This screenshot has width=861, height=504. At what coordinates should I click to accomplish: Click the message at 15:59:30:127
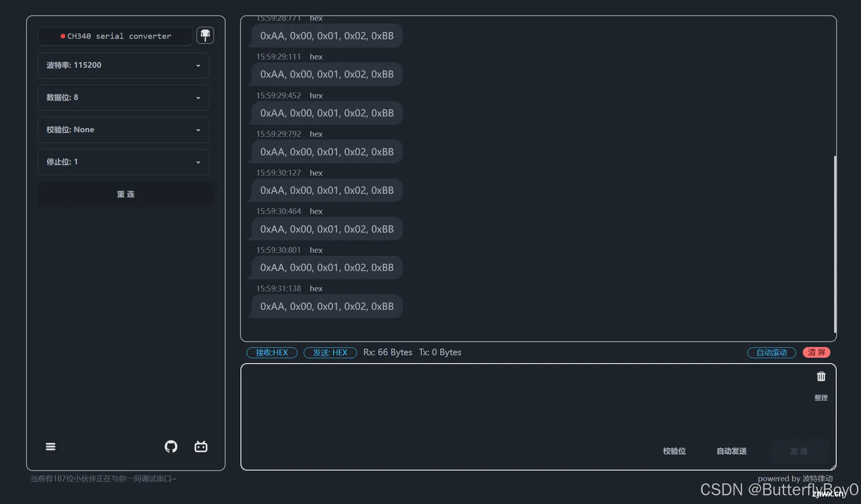327,190
